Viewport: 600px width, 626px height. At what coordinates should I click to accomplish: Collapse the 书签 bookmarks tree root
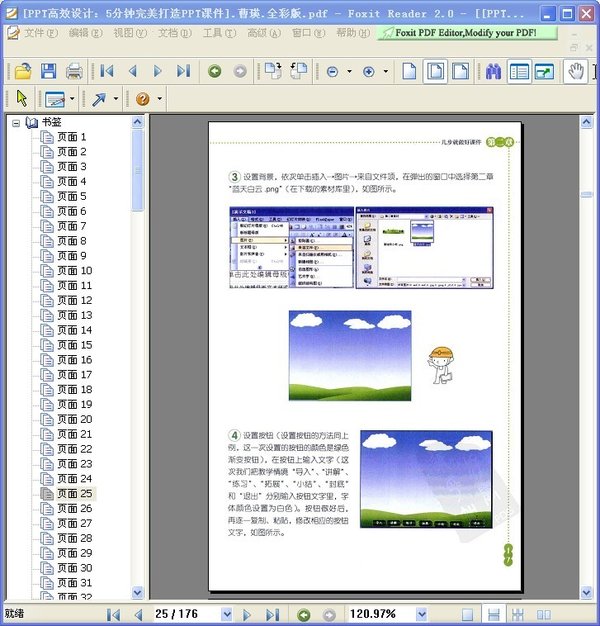point(16,123)
